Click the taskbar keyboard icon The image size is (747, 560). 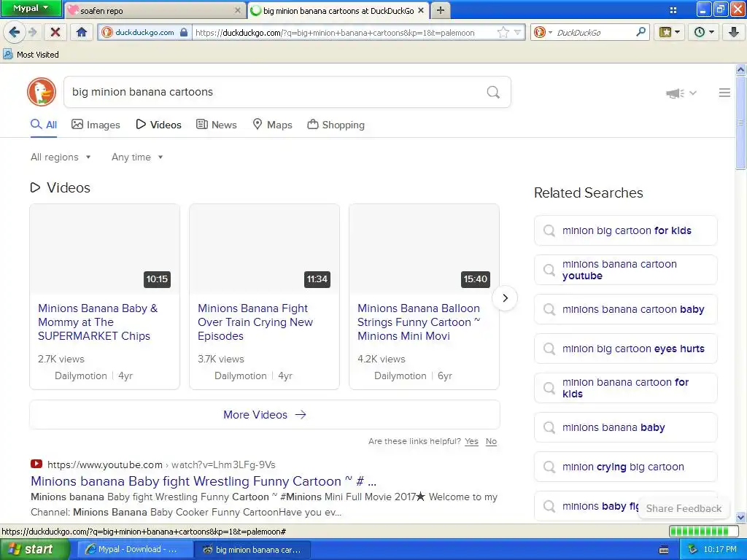pos(664,550)
